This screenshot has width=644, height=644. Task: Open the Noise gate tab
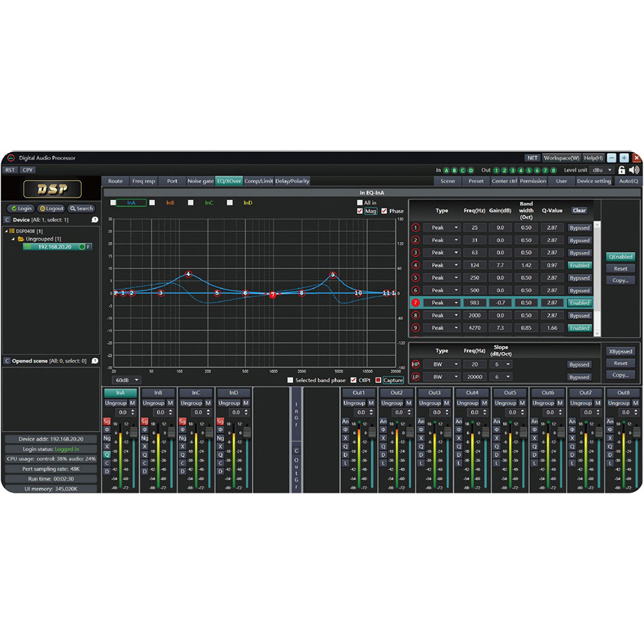[200, 181]
